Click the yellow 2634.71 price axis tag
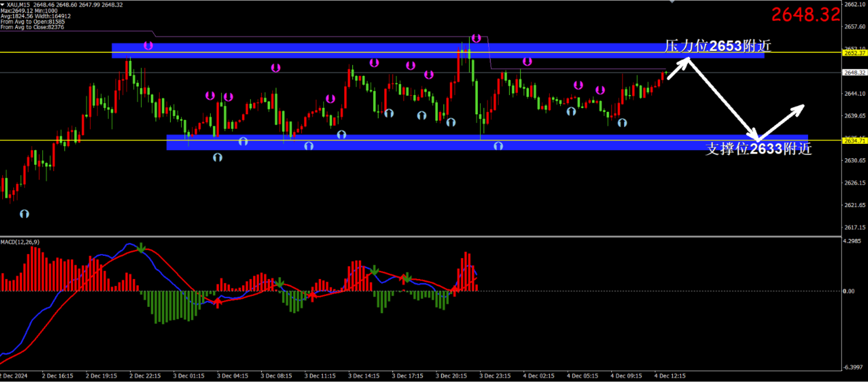 tap(855, 141)
